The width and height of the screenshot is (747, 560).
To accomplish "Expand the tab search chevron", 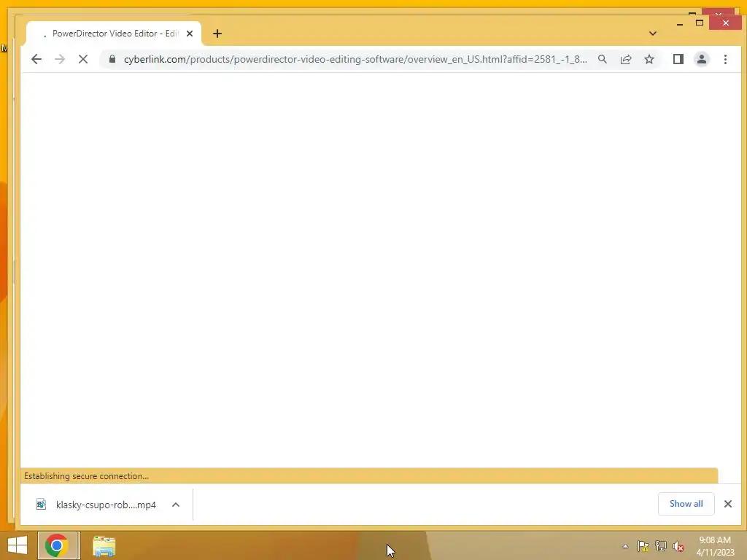I will coord(653,34).
